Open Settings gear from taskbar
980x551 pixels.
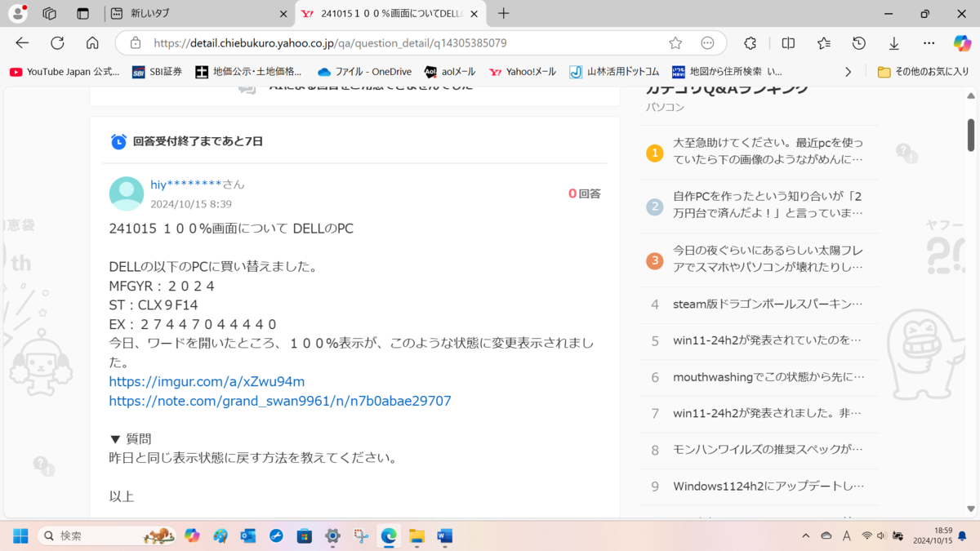coord(332,536)
